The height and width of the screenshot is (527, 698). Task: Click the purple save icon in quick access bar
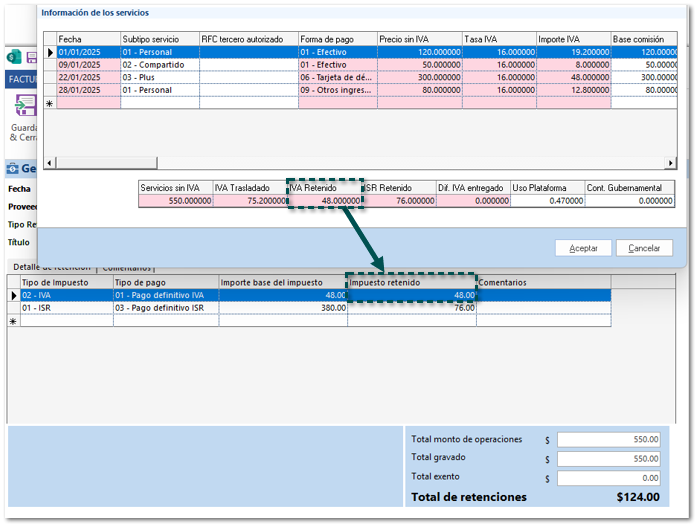click(30, 58)
